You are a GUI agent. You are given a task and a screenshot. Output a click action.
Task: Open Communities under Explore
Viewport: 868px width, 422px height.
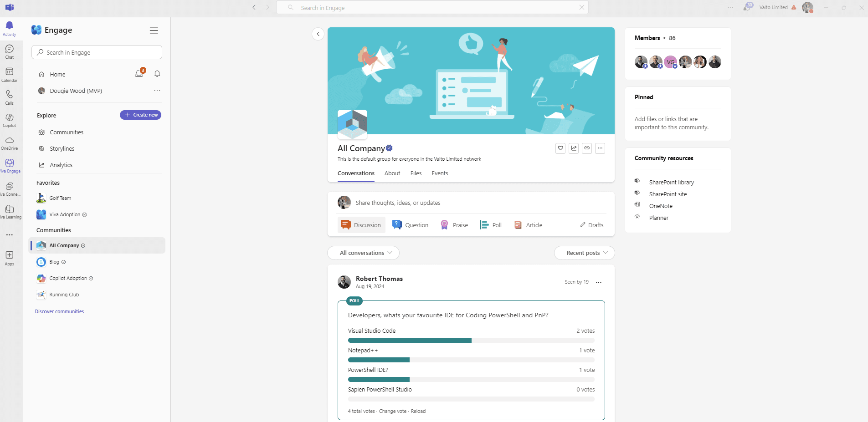[67, 132]
